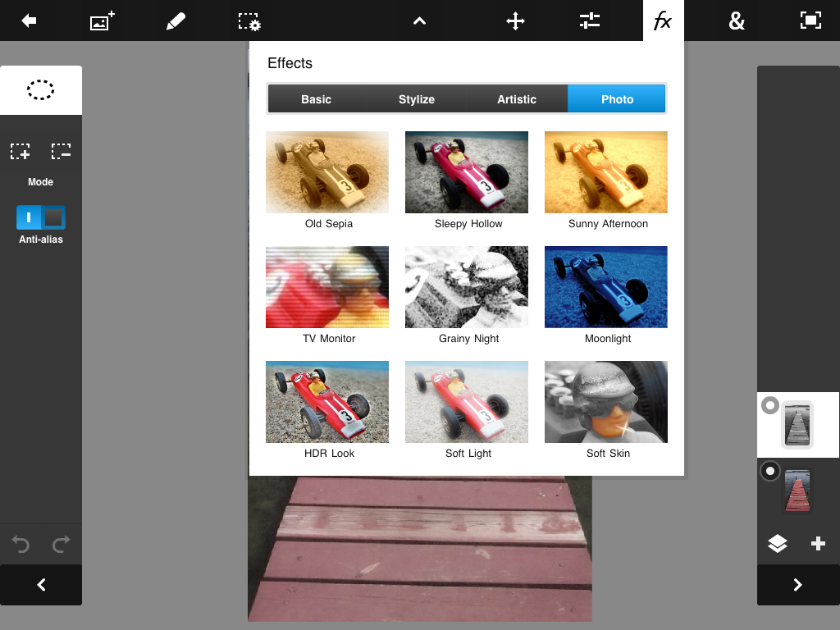Viewport: 840px width, 630px height.
Task: Tap the back arrow icon
Action: (x=30, y=21)
